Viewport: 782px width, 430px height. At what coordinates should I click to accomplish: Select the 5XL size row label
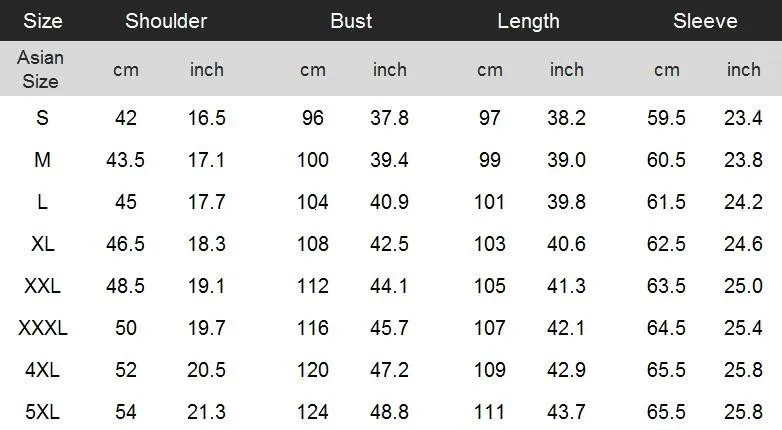[x=42, y=412]
